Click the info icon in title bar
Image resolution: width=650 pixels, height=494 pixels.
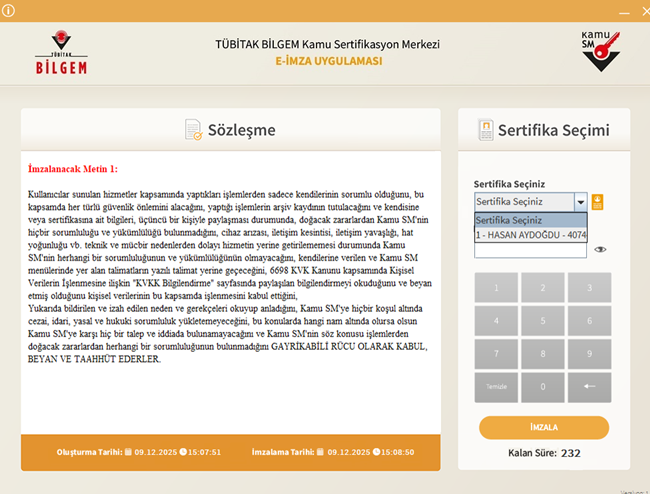click(8, 10)
